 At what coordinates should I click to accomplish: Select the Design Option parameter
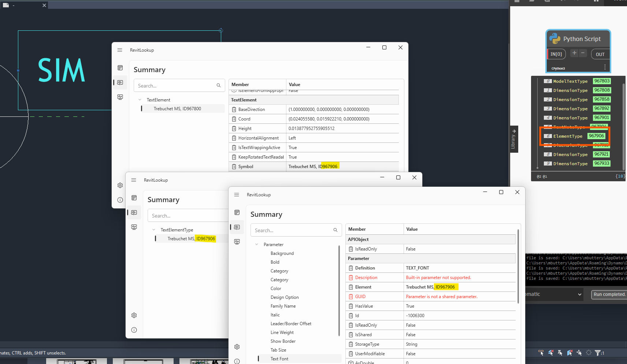click(x=285, y=297)
